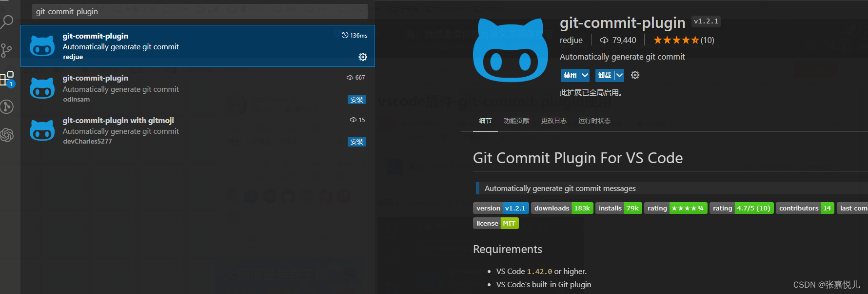Open the Source Control view icon
Image resolution: width=868 pixels, height=294 pixels.
7,50
